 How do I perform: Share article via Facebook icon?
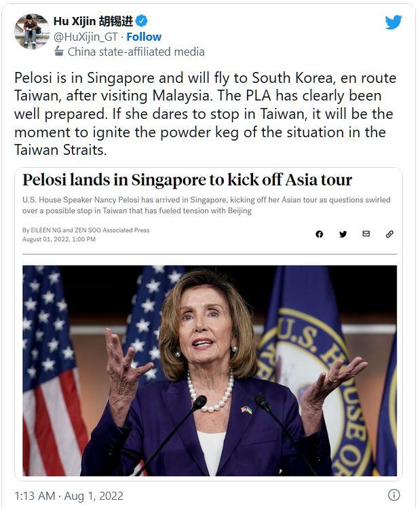pos(320,234)
